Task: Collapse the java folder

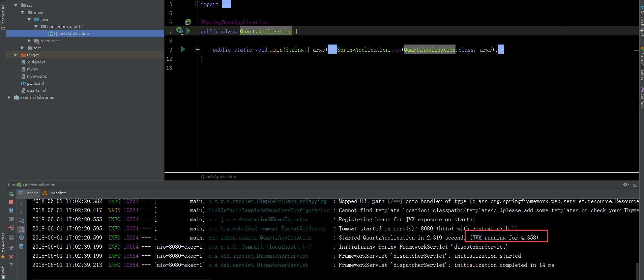Action: pos(29,20)
